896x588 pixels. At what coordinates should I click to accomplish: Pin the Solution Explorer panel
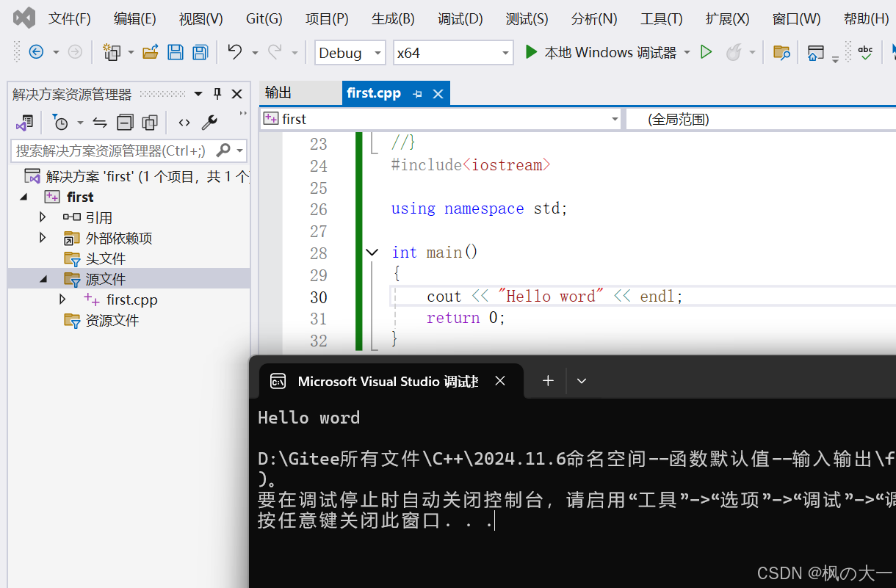(217, 94)
